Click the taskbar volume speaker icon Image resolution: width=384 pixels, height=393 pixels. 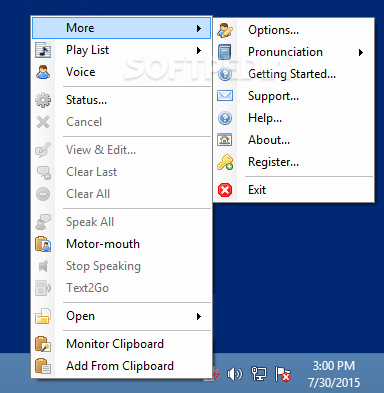[x=235, y=374]
